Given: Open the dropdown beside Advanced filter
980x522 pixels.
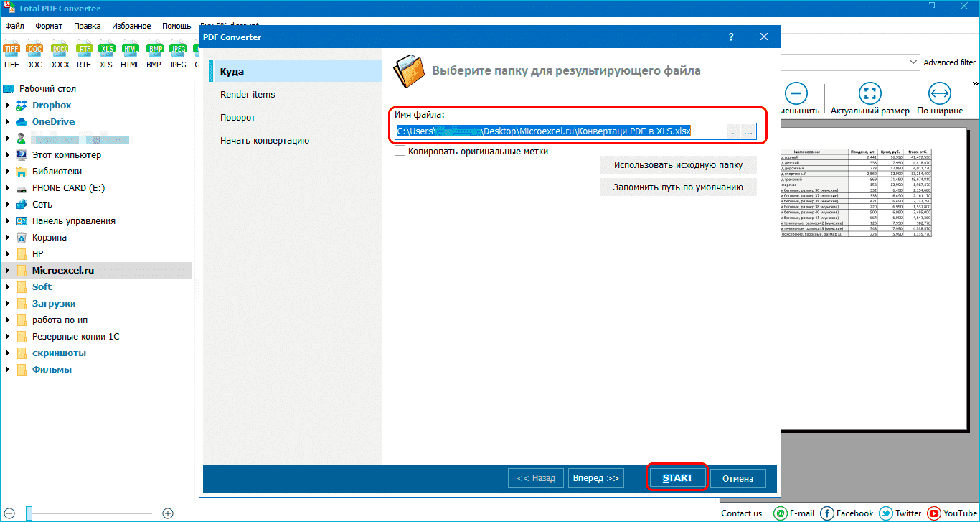Looking at the screenshot, I should pyautogui.click(x=913, y=62).
